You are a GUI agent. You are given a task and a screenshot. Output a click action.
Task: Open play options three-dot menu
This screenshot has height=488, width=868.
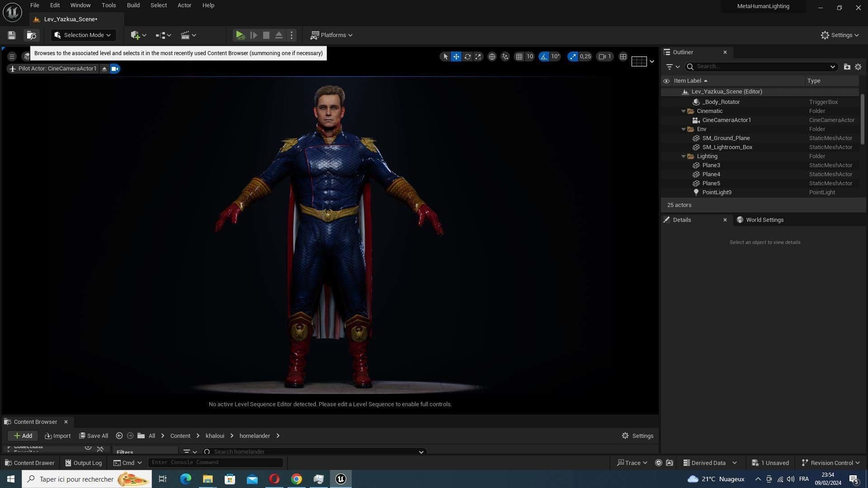(x=292, y=35)
